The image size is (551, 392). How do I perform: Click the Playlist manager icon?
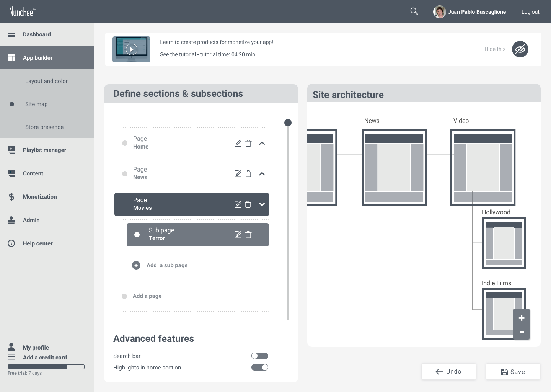click(11, 150)
